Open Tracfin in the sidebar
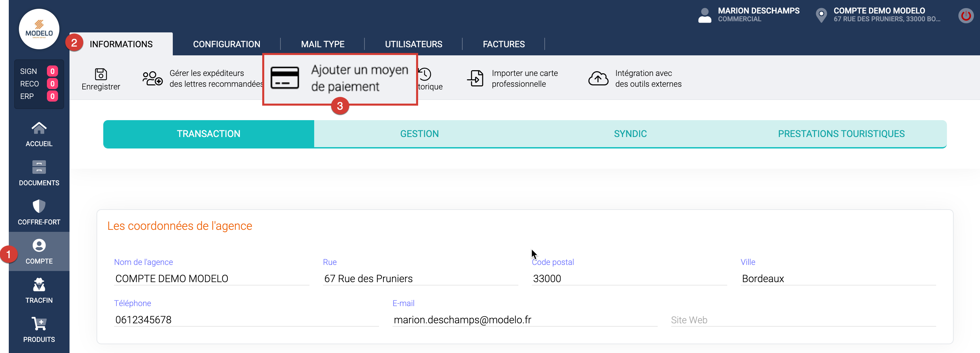The width and height of the screenshot is (980, 353). [39, 291]
